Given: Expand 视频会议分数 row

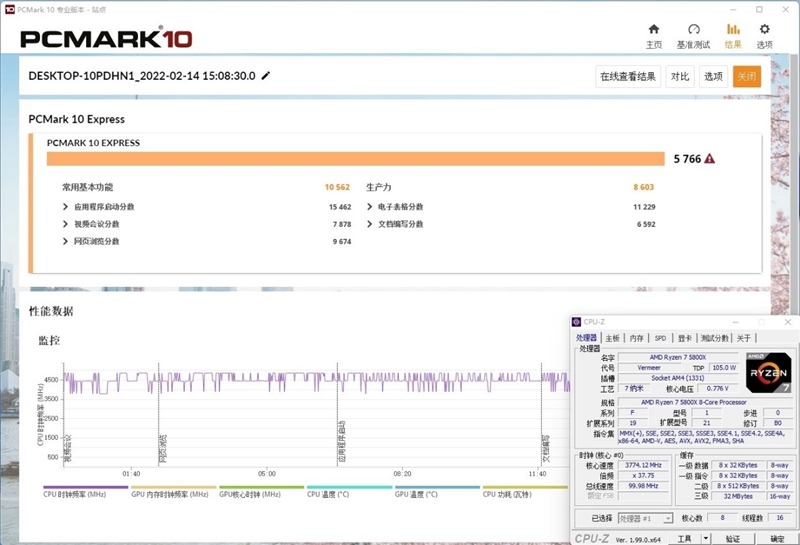Looking at the screenshot, I should [65, 224].
